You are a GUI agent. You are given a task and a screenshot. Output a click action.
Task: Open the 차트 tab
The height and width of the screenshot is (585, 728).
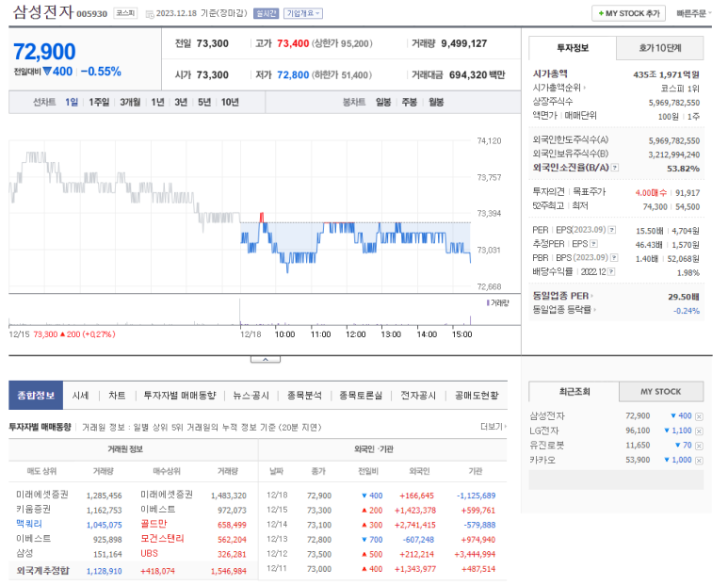(117, 395)
